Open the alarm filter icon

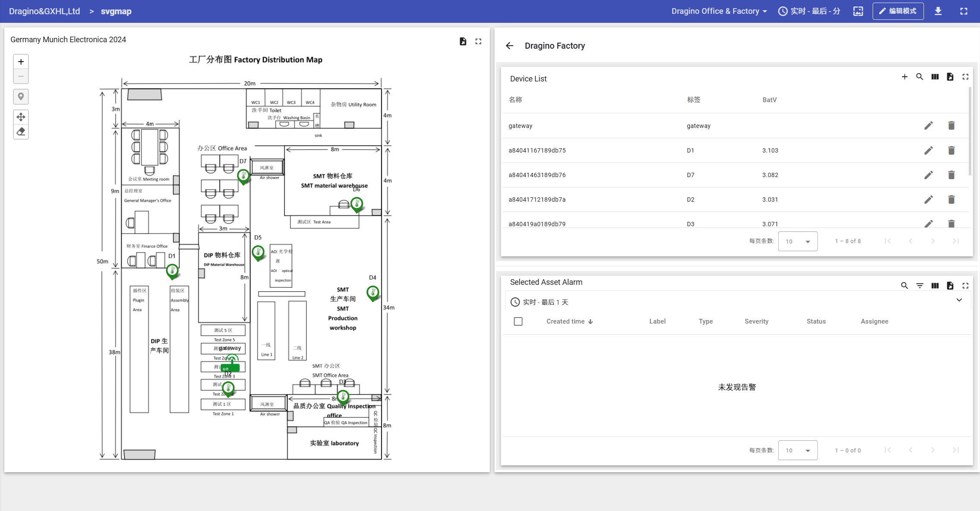click(x=920, y=286)
